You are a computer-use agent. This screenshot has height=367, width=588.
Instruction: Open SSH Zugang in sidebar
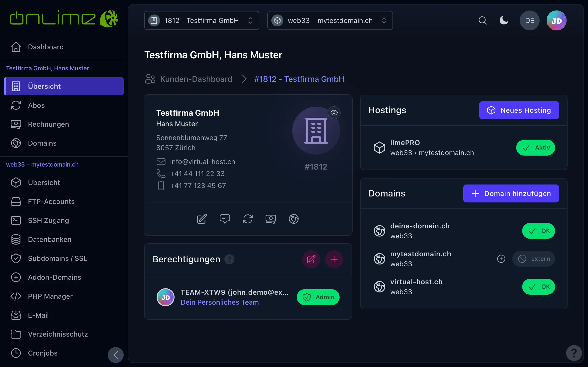[x=64, y=220]
